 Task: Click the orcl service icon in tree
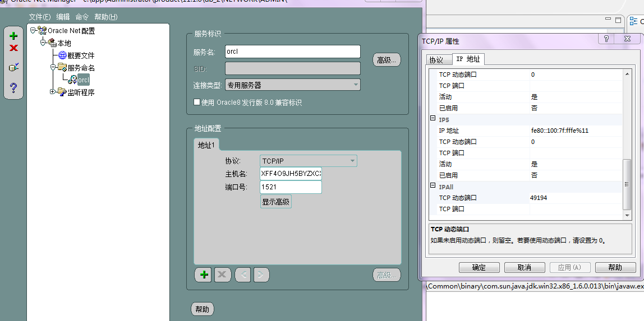click(72, 80)
